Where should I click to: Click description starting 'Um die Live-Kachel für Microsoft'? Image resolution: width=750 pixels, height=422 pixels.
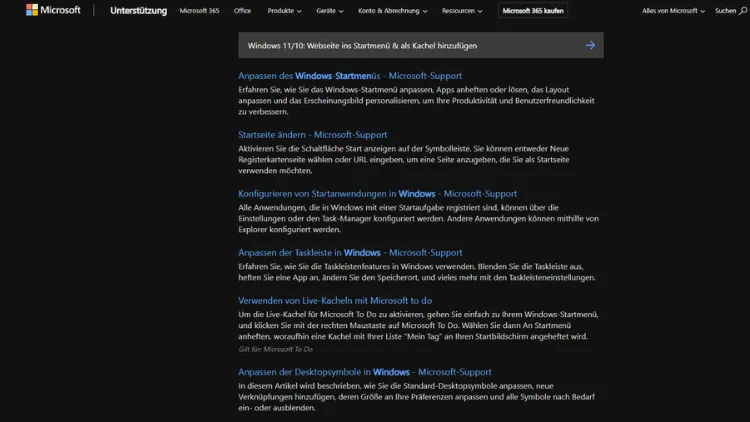tap(418, 325)
